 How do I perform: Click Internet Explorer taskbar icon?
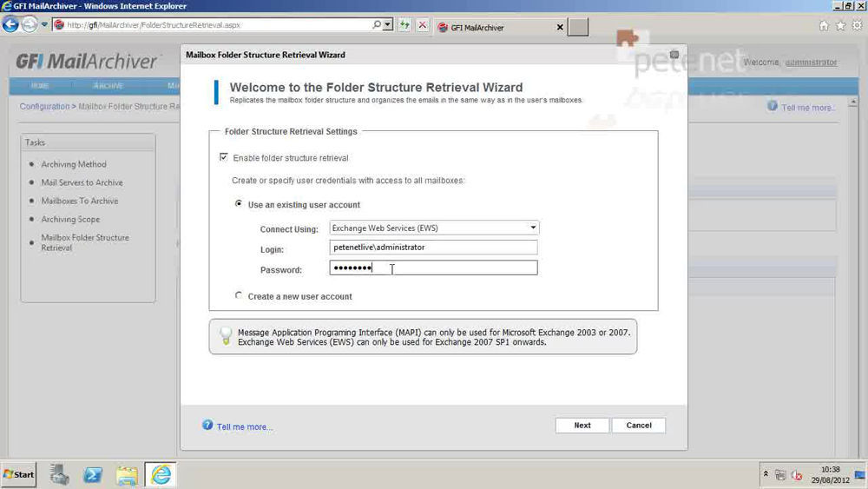coord(161,474)
